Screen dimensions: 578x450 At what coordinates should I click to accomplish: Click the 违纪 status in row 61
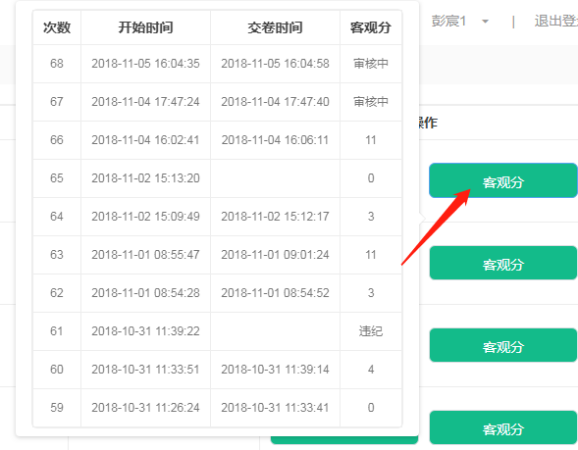371,331
